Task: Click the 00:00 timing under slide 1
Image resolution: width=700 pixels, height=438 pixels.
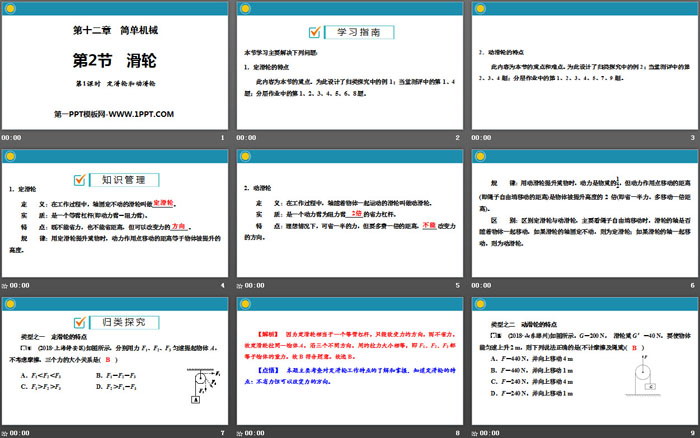Action: [x=11, y=138]
